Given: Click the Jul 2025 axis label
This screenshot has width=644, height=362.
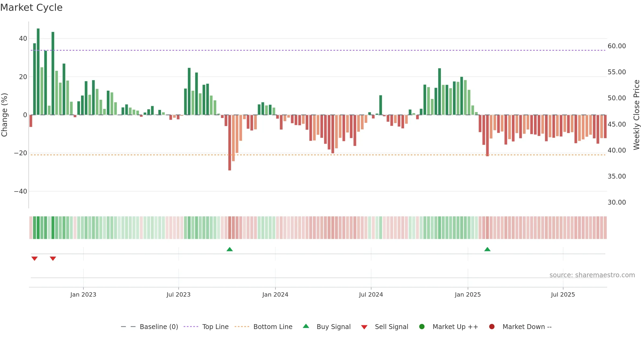Looking at the screenshot, I should 563,295.
